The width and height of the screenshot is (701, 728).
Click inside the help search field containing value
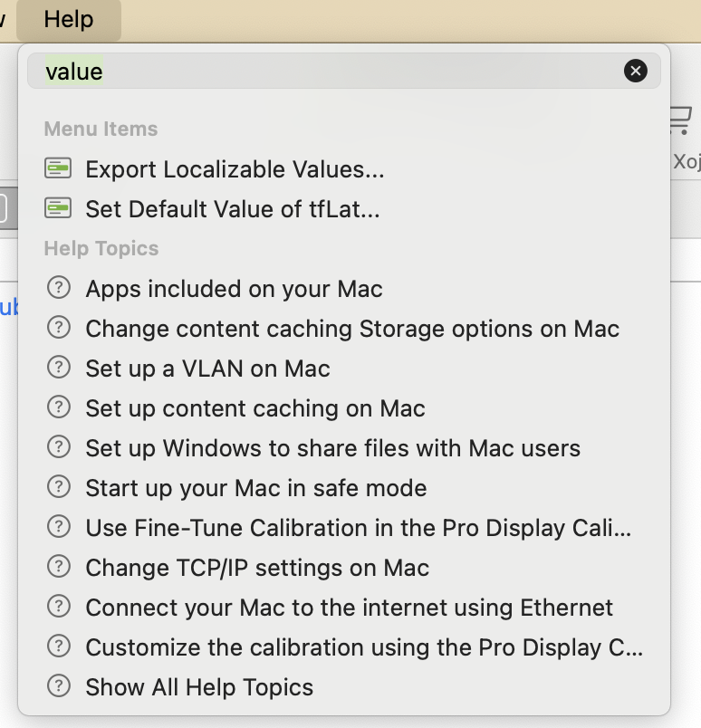[x=325, y=71]
